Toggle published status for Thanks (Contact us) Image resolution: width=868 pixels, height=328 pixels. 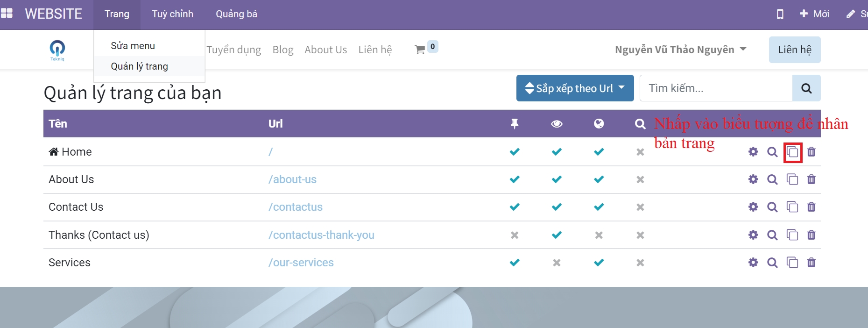[599, 235]
